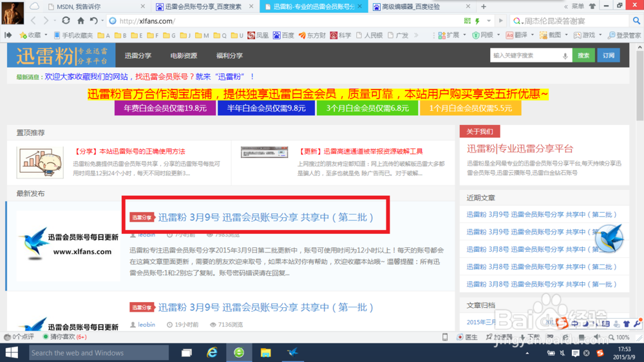The width and height of the screenshot is (644, 362).
Task: Open the 游戏 games tool
Action: pyautogui.click(x=585, y=35)
